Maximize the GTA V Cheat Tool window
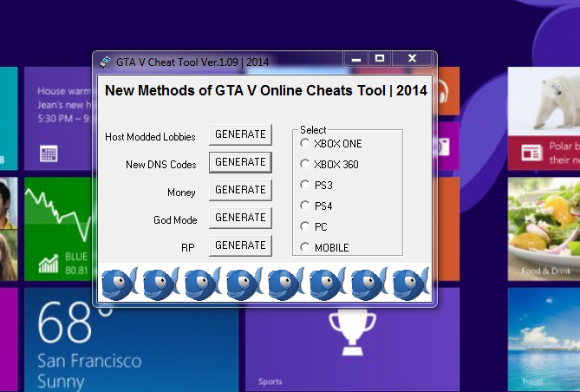Screen dimensions: 580x392 tap(380, 59)
